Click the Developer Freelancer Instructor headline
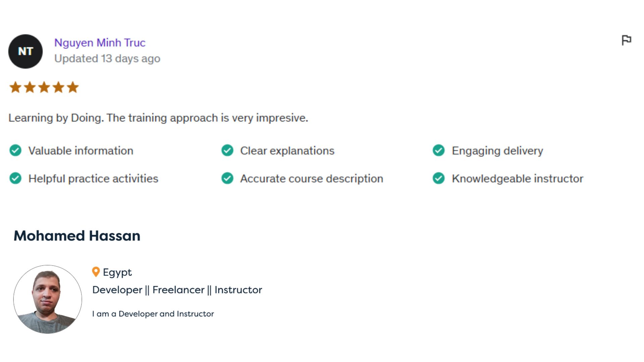This screenshot has height=362, width=644. (x=177, y=290)
